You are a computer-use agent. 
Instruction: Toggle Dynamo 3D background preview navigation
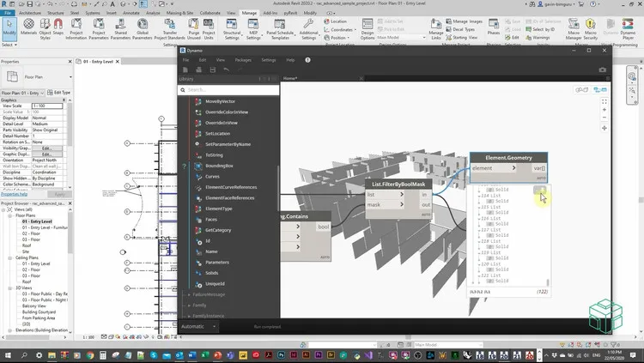click(x=581, y=89)
